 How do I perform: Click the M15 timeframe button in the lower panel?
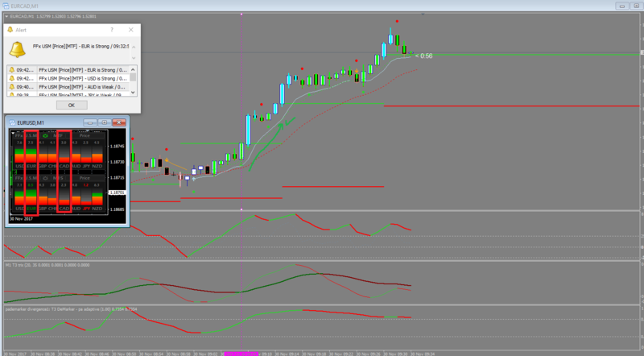[58, 178]
